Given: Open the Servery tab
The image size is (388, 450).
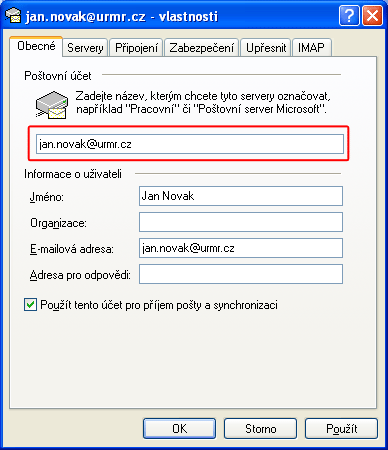Looking at the screenshot, I should [85, 48].
